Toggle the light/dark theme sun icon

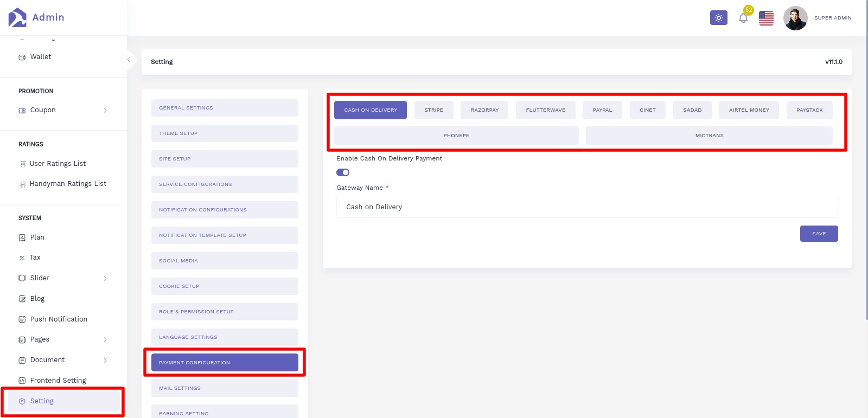[x=719, y=18]
